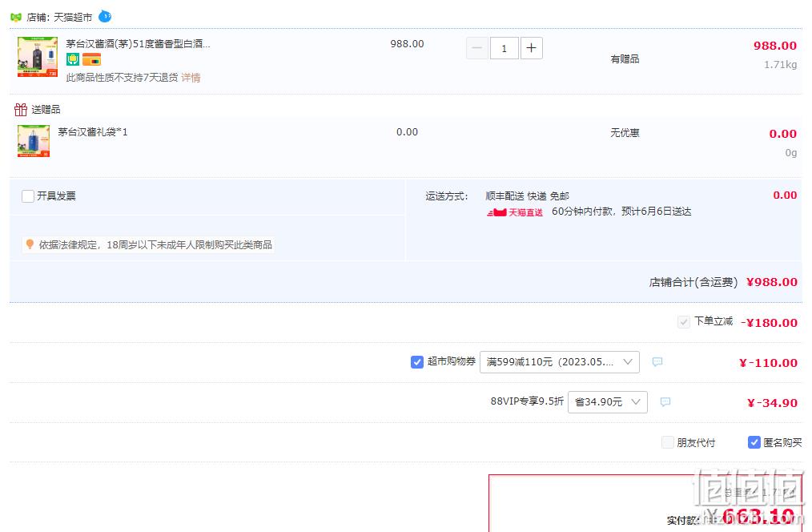The image size is (812, 532).
Task: Click the 有赠品 promotion label
Action: coord(625,59)
